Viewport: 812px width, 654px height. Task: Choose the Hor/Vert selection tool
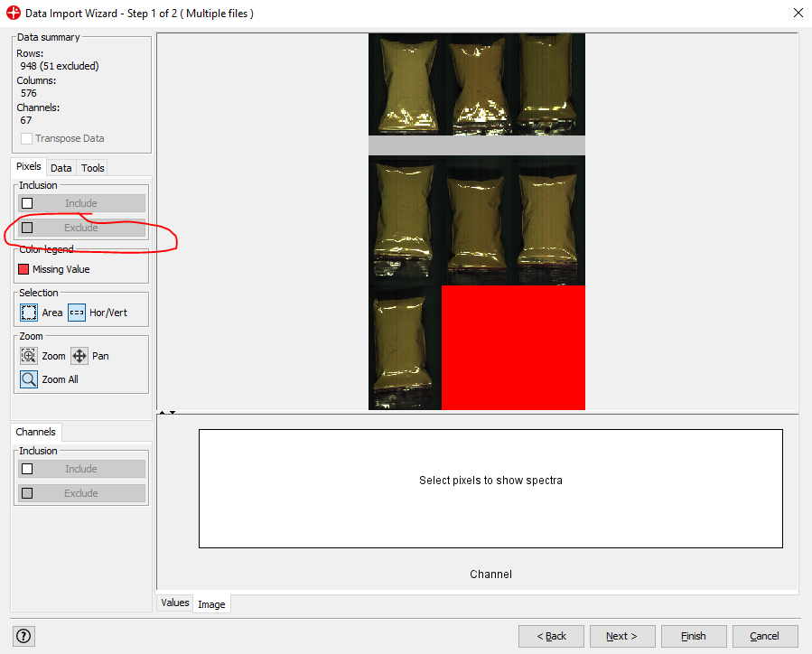[77, 313]
